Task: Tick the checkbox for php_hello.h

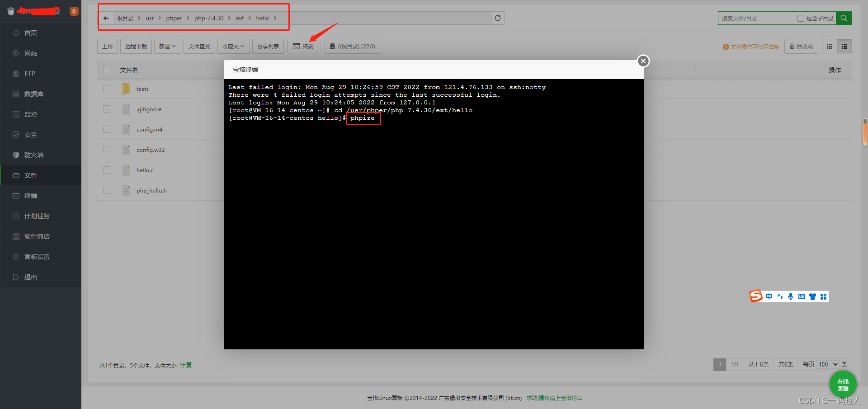Action: 107,190
